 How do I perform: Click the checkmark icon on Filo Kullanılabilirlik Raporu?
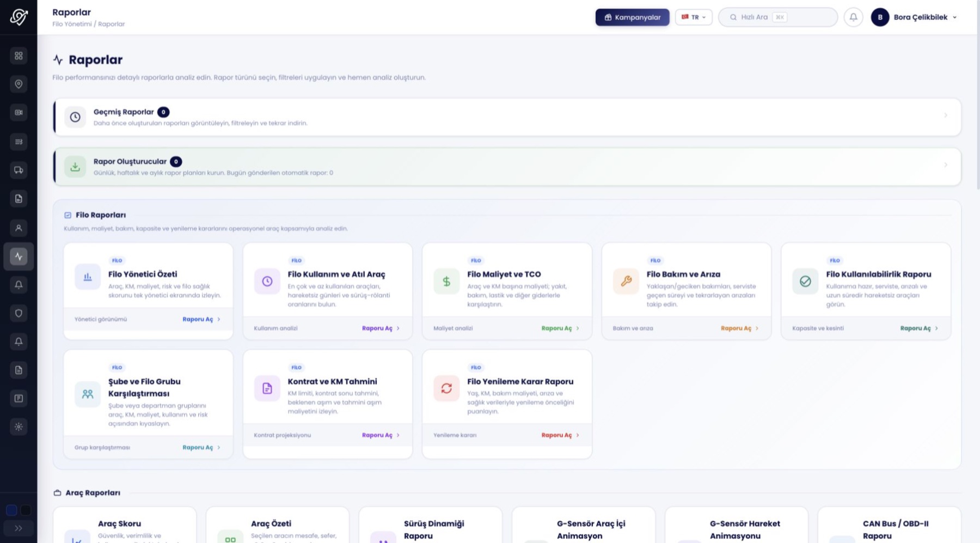coord(805,282)
